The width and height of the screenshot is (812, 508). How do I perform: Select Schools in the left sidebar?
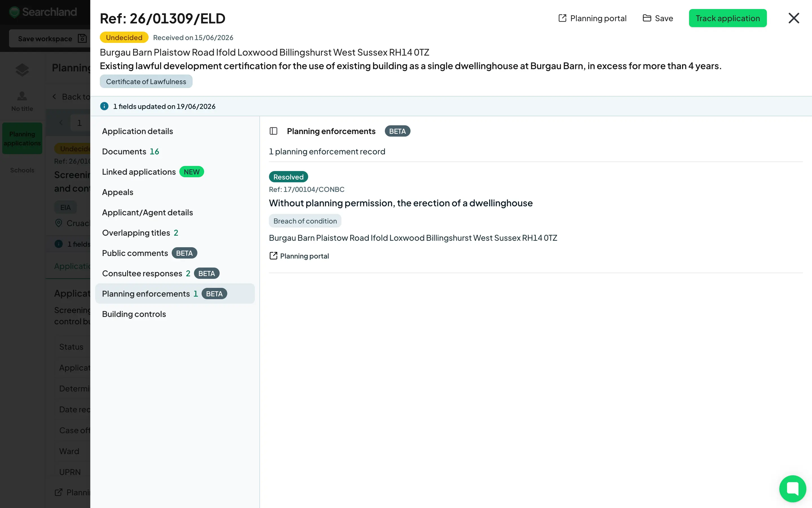pyautogui.click(x=22, y=170)
